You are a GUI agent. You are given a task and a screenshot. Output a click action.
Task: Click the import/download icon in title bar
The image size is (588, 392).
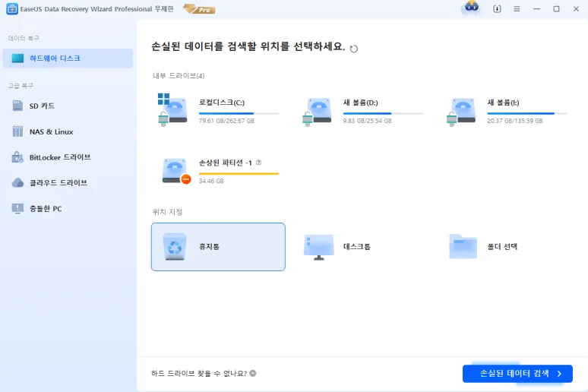coord(497,9)
